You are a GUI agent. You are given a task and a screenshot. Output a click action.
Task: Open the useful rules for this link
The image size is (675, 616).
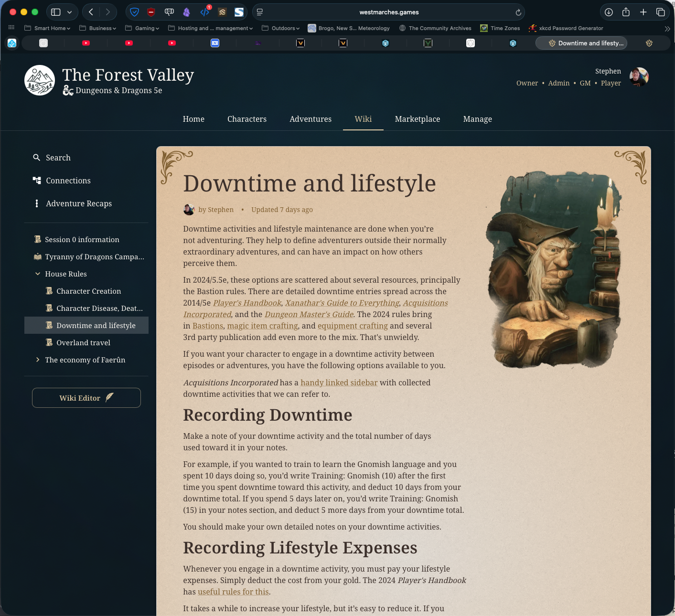233,592
